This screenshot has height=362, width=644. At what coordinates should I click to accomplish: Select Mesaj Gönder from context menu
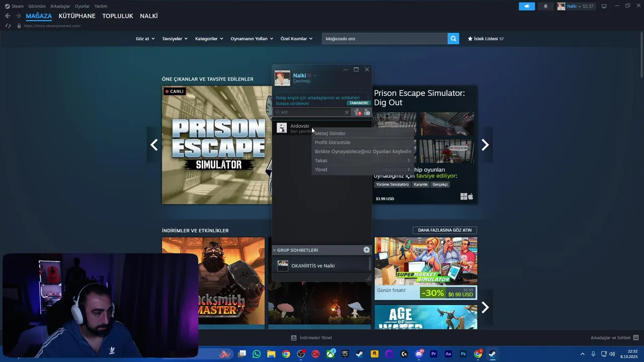(x=363, y=133)
